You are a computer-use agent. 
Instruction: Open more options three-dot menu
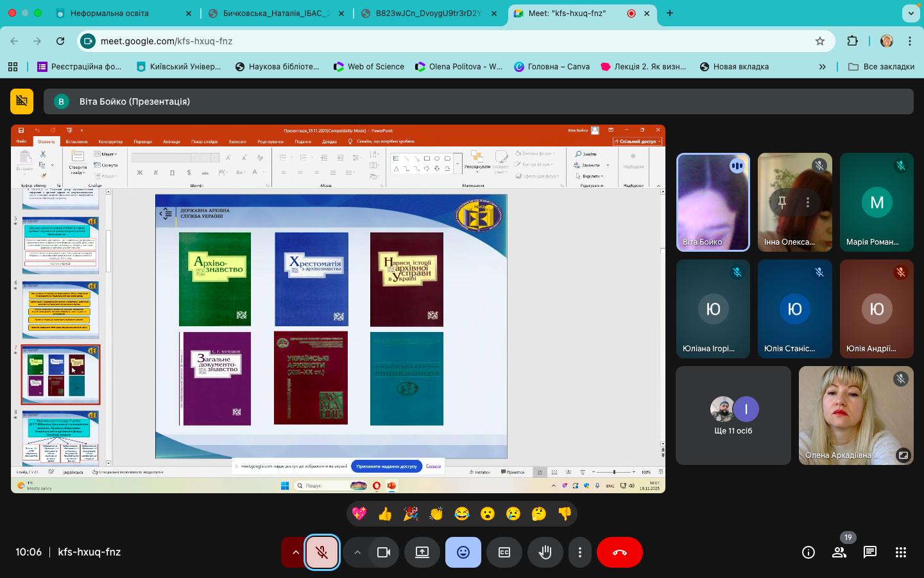point(580,552)
